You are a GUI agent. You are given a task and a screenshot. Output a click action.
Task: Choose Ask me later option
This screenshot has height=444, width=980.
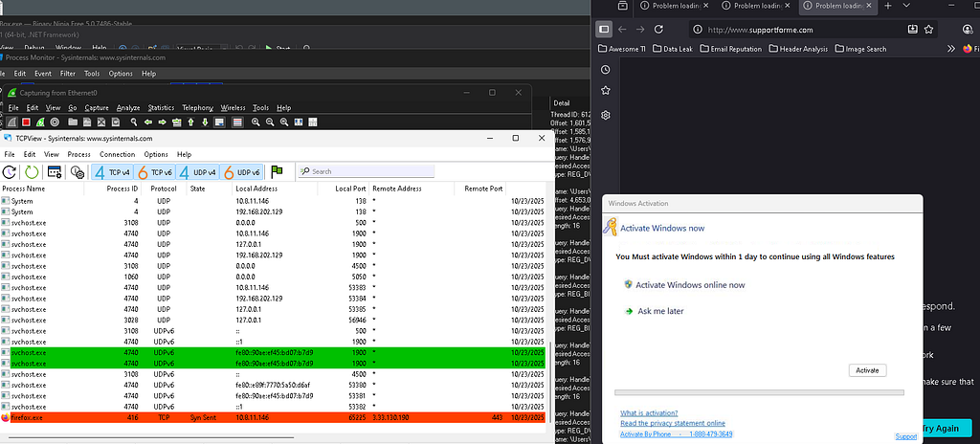pyautogui.click(x=654, y=311)
